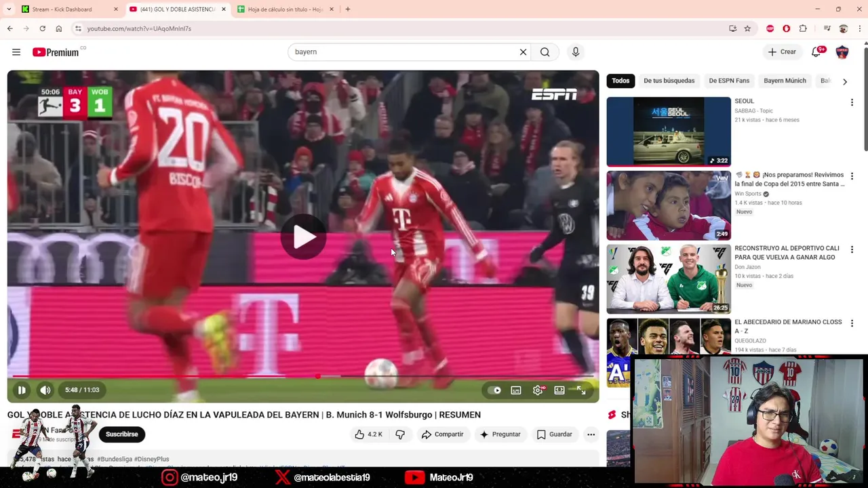Open the Crear upload menu

[x=781, y=52]
